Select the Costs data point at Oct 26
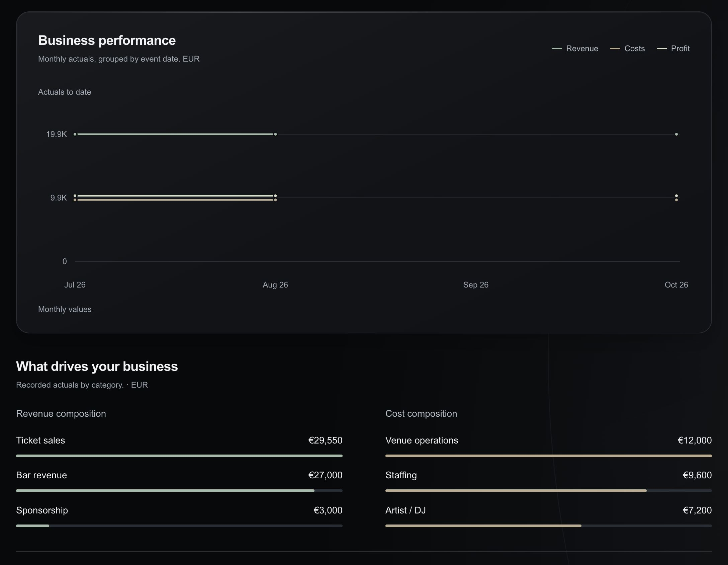 (x=676, y=200)
